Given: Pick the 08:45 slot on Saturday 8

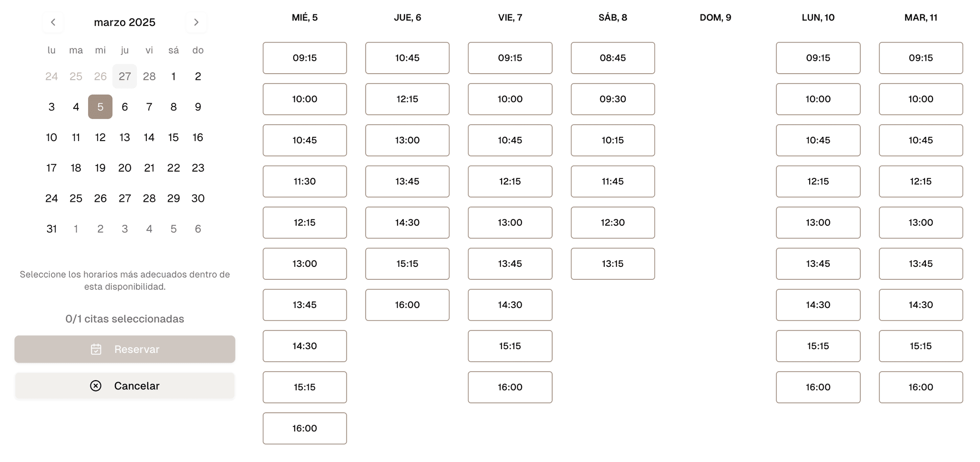Looking at the screenshot, I should click(612, 58).
